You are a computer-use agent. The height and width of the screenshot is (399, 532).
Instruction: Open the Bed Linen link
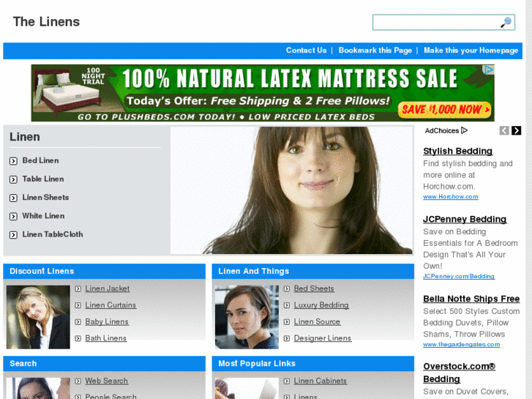pos(40,160)
